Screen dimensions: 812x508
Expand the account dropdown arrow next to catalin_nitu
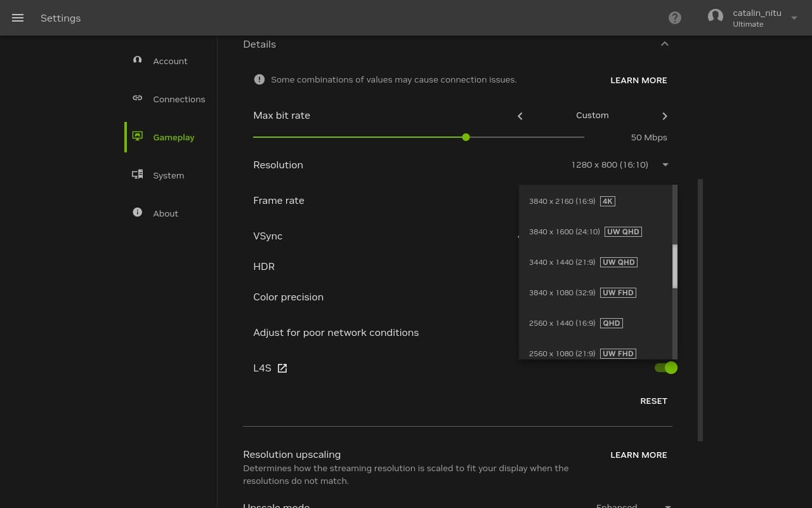tap(794, 18)
